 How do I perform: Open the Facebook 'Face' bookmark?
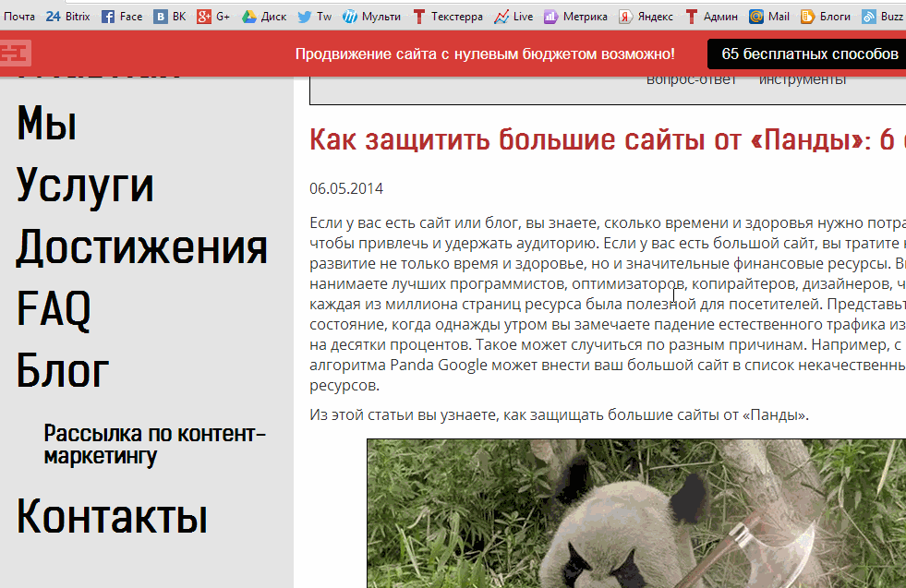121,16
